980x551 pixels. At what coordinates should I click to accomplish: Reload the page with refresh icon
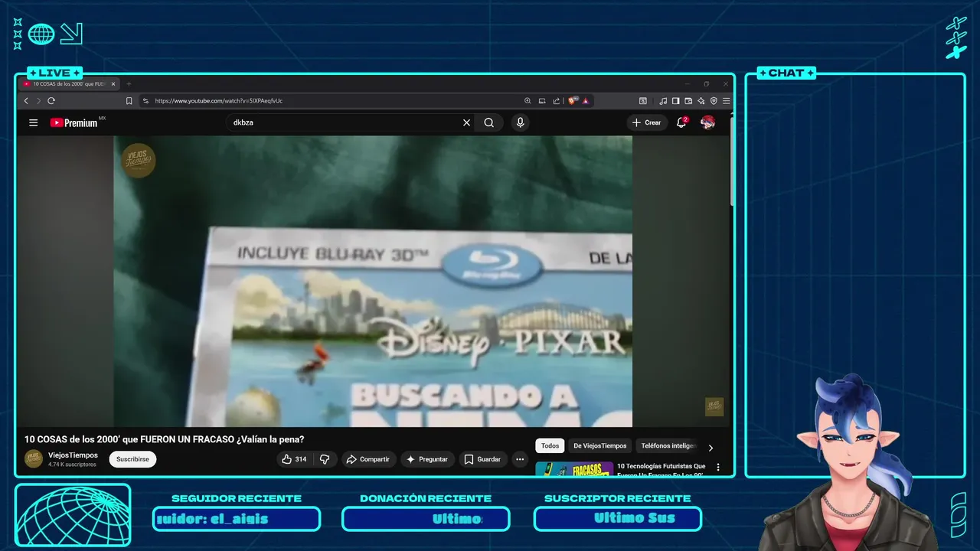click(51, 100)
